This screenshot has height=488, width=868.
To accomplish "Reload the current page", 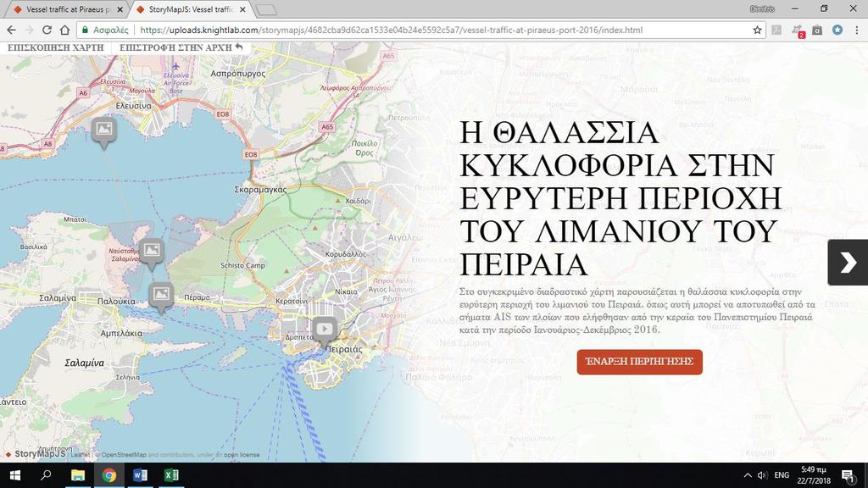I will click(x=47, y=30).
